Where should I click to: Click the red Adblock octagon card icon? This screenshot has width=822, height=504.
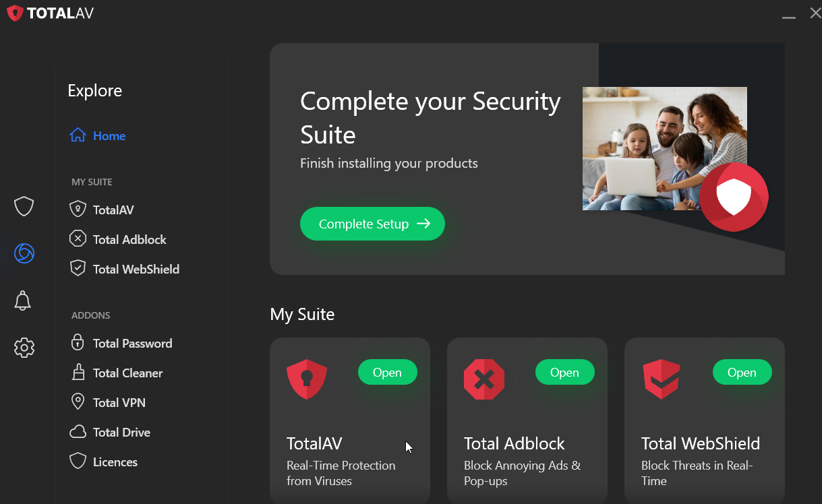click(x=484, y=379)
